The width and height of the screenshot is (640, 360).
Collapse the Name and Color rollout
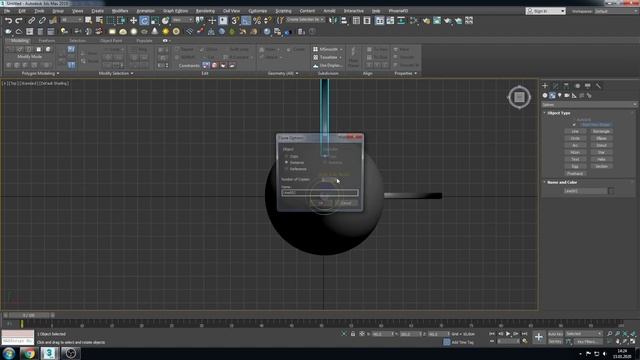(562, 182)
